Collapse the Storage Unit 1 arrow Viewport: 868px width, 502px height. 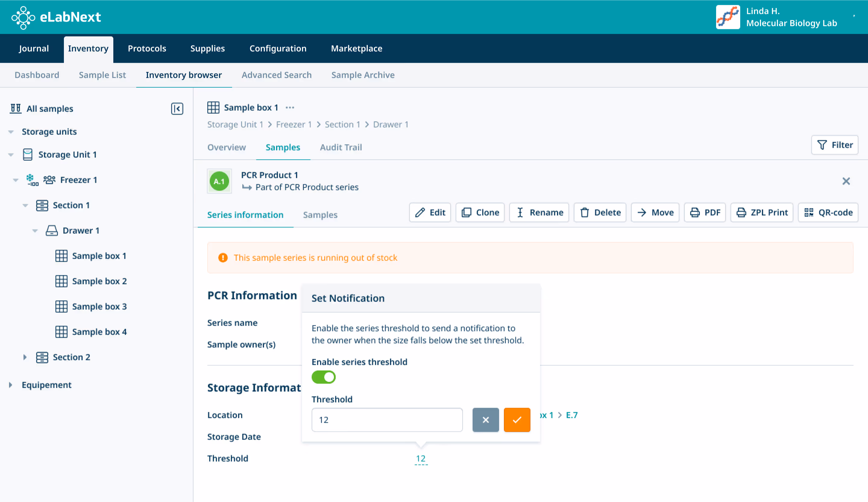[x=11, y=155]
